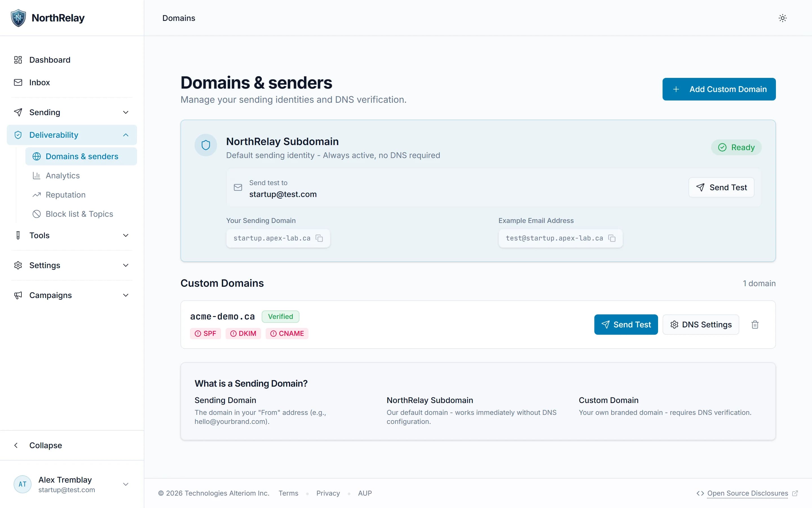The width and height of the screenshot is (812, 508).
Task: Expand the Sending menu section
Action: point(72,112)
